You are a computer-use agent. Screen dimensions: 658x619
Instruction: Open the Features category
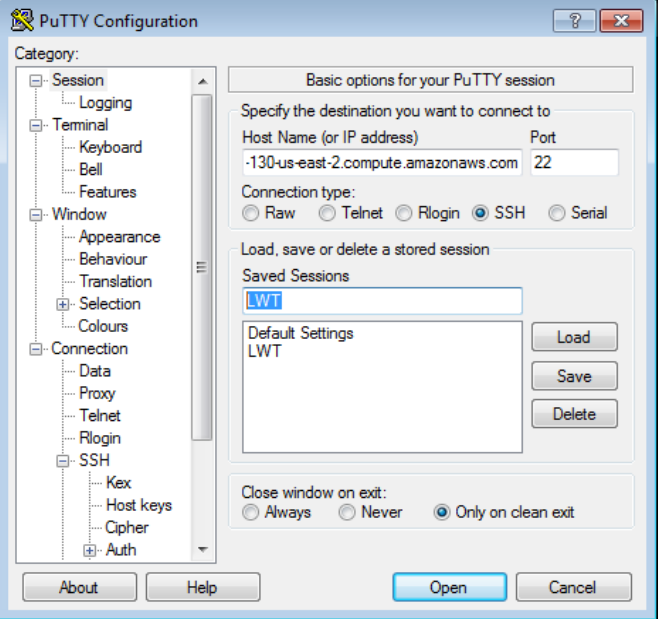coord(107,192)
